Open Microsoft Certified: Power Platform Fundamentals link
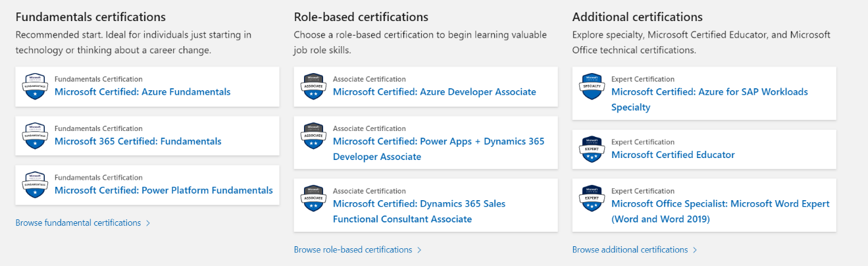The image size is (868, 266). pos(163,190)
